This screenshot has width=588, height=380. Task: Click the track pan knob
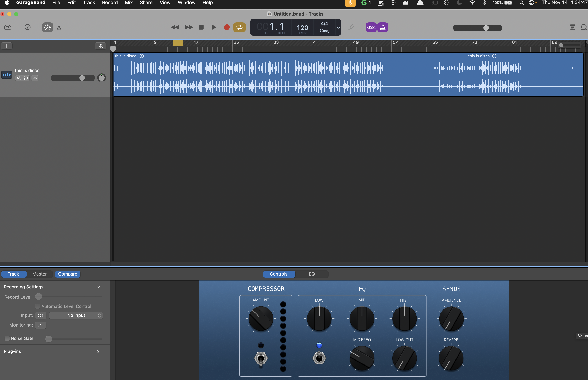coord(101,78)
